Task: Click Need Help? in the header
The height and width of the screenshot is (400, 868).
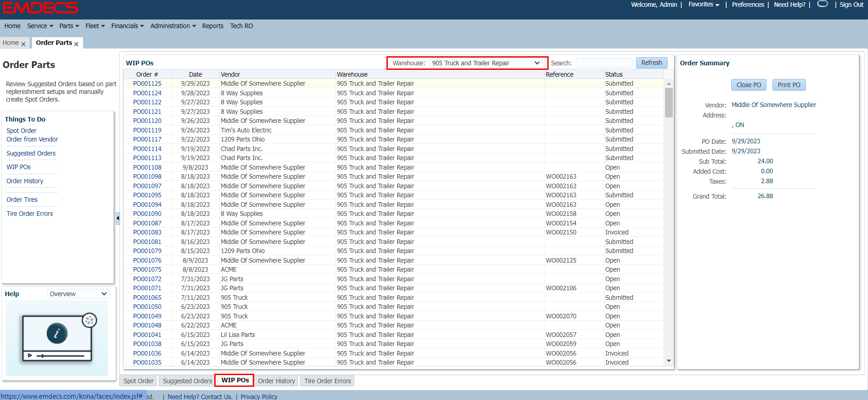Action: (790, 5)
